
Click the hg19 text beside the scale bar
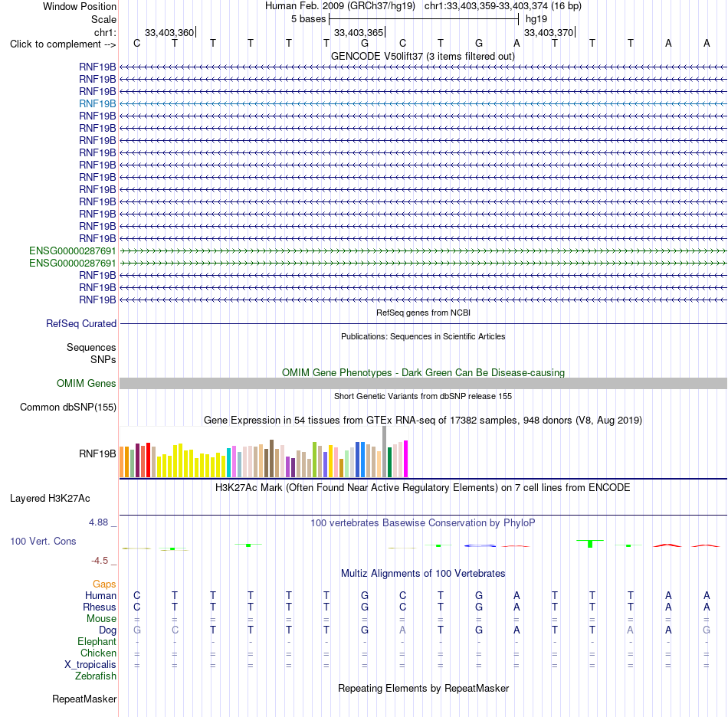pos(536,19)
